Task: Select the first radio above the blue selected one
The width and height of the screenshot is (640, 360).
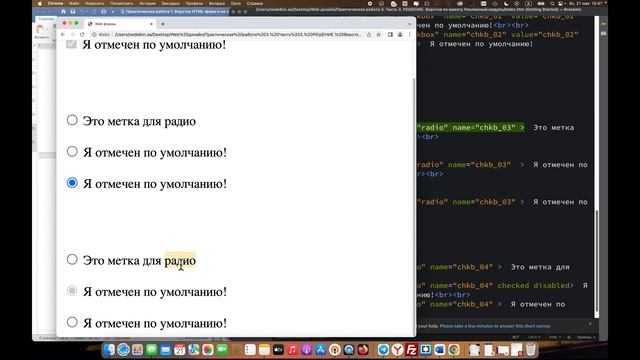Action: pos(72,120)
